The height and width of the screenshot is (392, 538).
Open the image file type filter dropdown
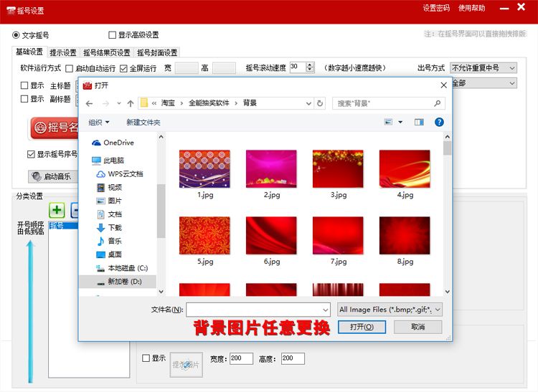tap(390, 310)
